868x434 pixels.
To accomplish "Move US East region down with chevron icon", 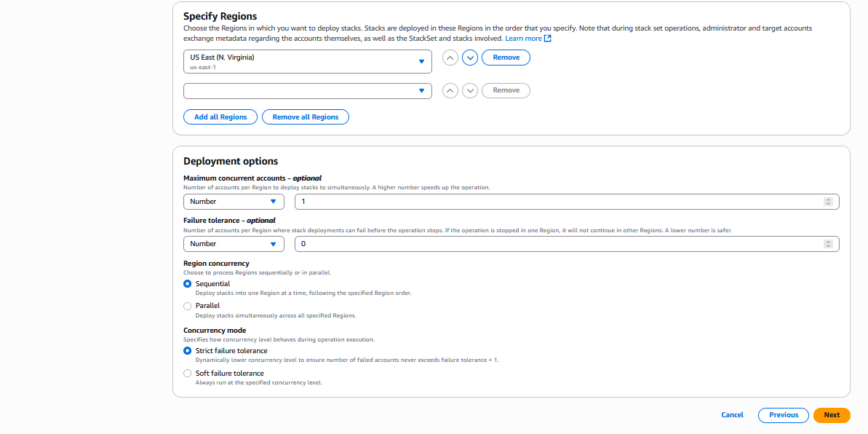I will (469, 58).
